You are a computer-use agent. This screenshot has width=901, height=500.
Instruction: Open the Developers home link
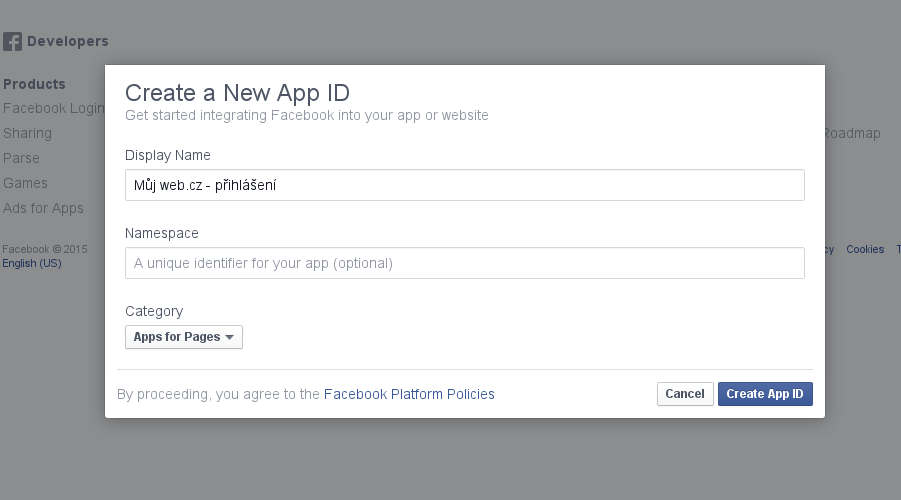tap(68, 41)
